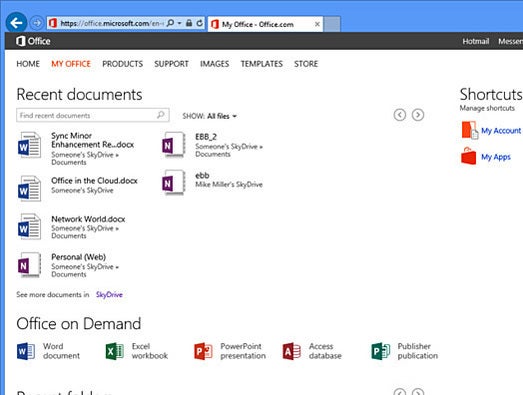Click next arrow for recent documents
Image resolution: width=523 pixels, height=395 pixels.
pyautogui.click(x=418, y=115)
